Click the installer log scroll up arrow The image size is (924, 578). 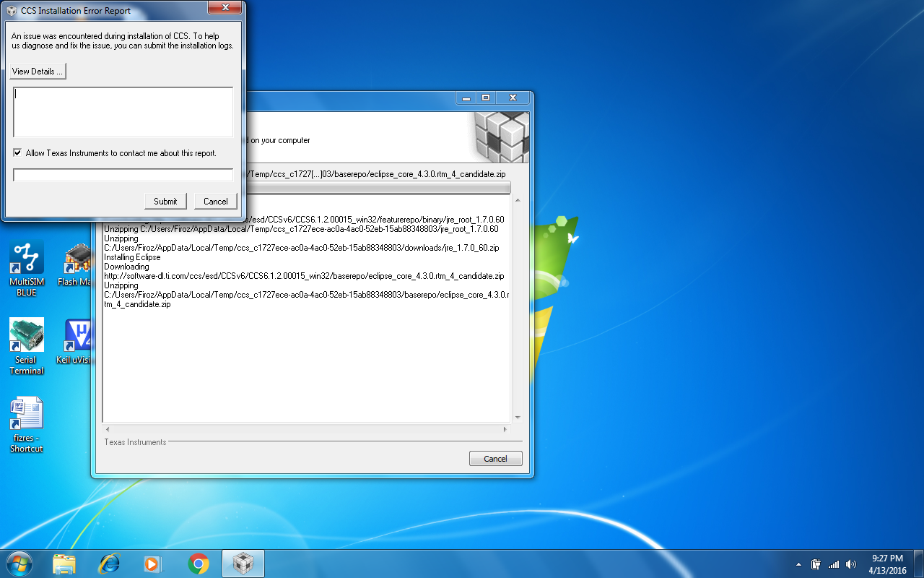click(518, 201)
